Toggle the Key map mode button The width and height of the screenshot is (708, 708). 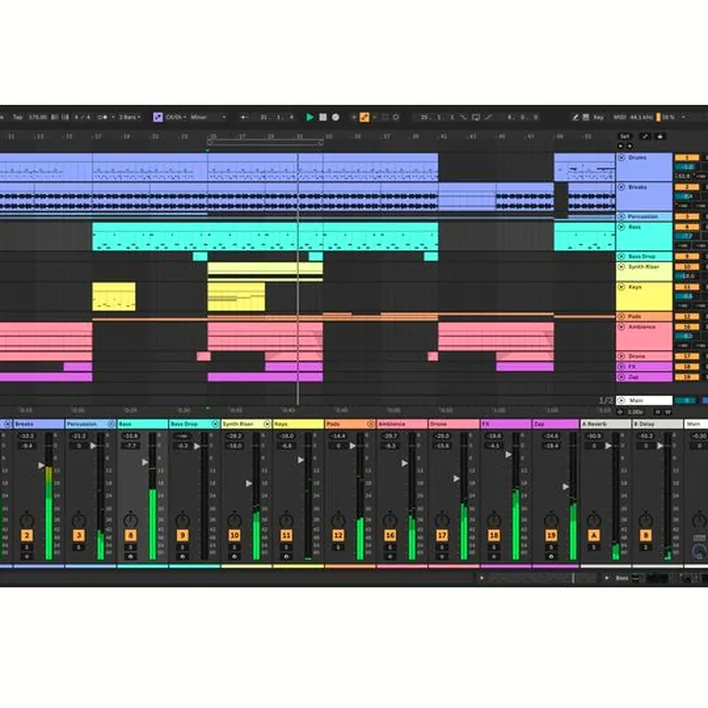pyautogui.click(x=598, y=117)
